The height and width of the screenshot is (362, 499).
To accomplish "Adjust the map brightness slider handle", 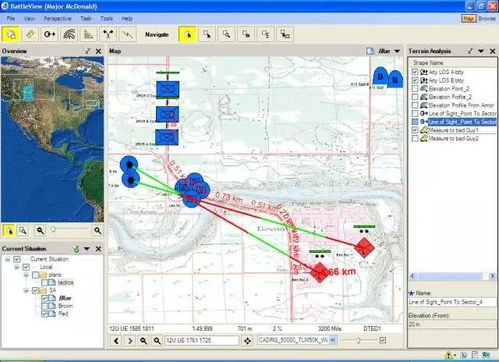I will pos(358,340).
